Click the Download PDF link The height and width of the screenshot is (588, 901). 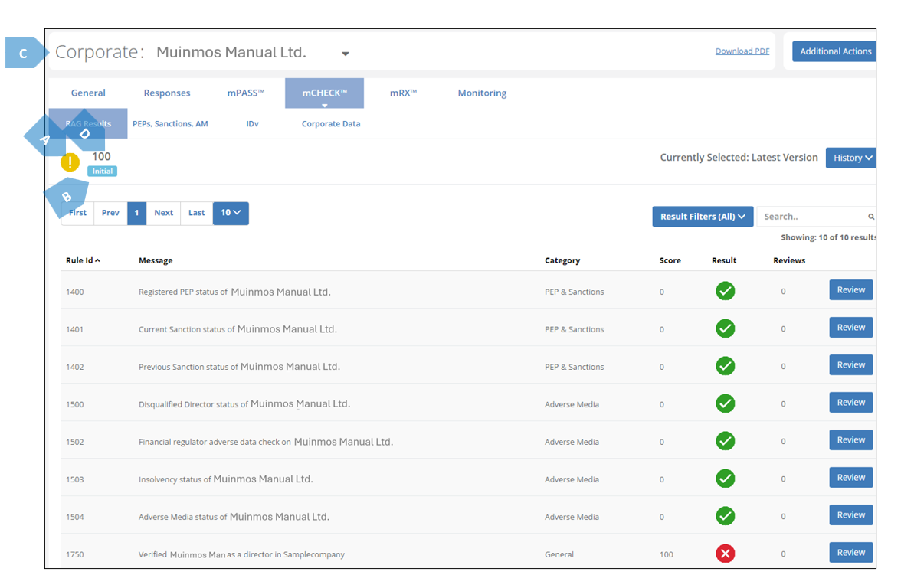coord(742,51)
